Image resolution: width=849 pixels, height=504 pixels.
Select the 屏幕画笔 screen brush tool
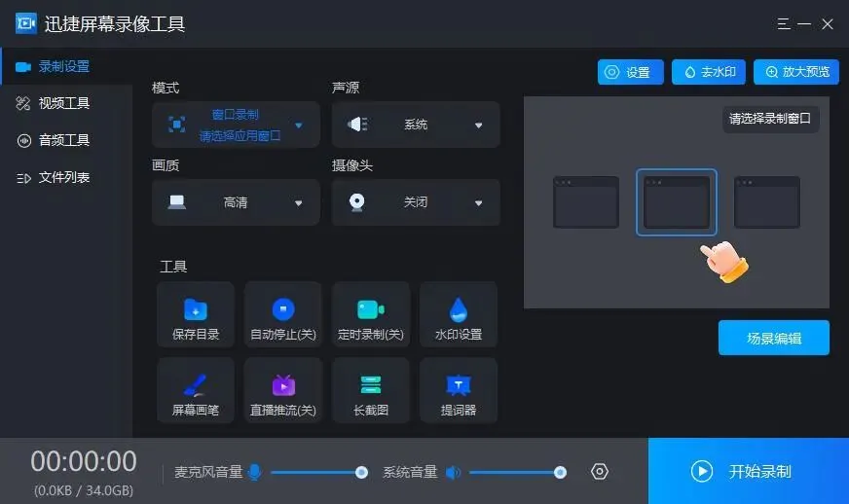click(x=196, y=390)
